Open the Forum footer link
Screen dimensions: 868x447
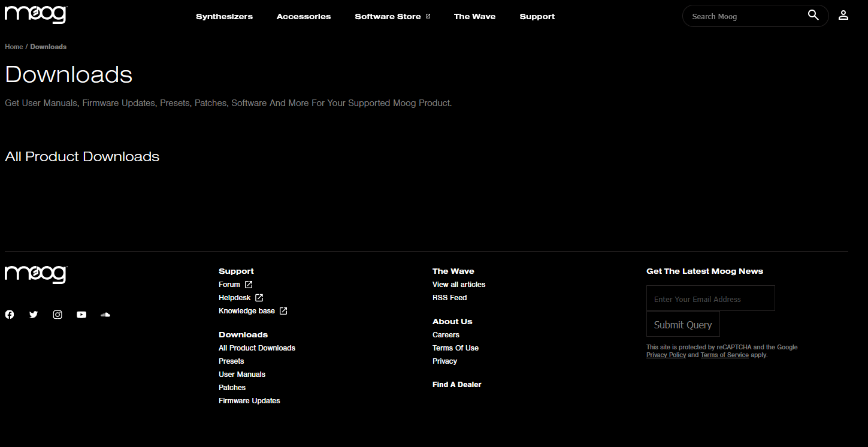tap(229, 285)
